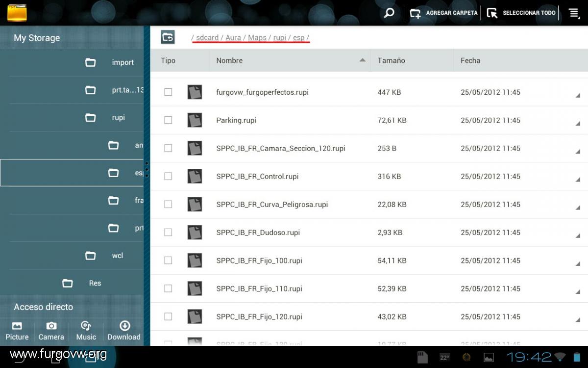The height and width of the screenshot is (368, 588).
Task: Tick the furgovw_furgoperfectos.rupi checkbox
Action: click(168, 92)
